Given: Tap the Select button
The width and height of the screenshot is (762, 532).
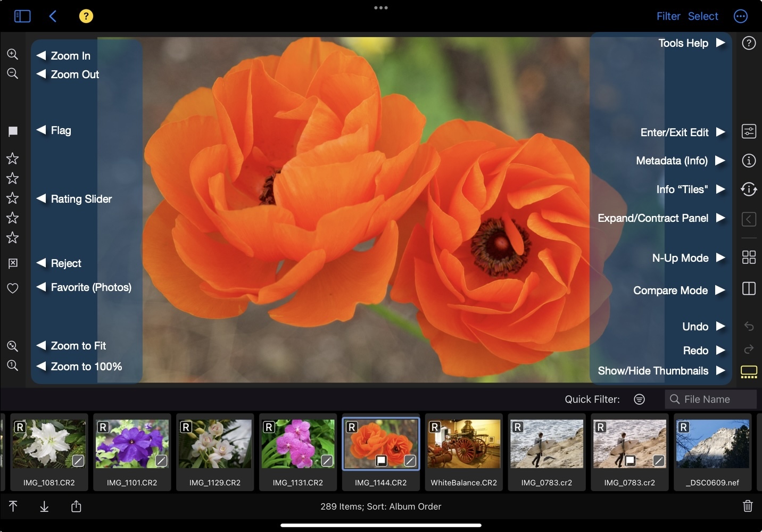Looking at the screenshot, I should [x=703, y=16].
